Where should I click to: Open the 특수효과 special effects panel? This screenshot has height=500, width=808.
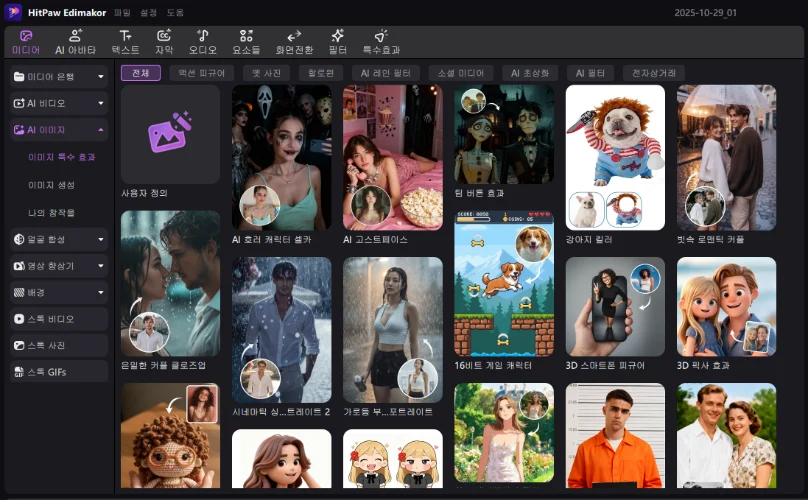(380, 41)
